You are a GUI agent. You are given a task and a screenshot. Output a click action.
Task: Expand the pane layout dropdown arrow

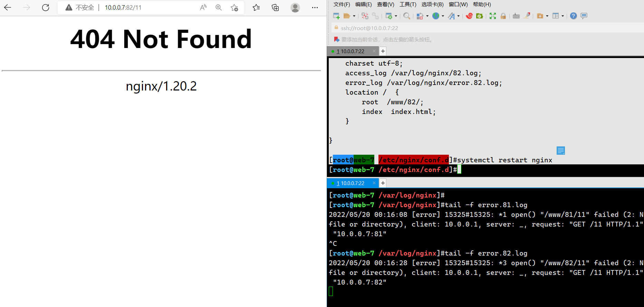coord(563,16)
